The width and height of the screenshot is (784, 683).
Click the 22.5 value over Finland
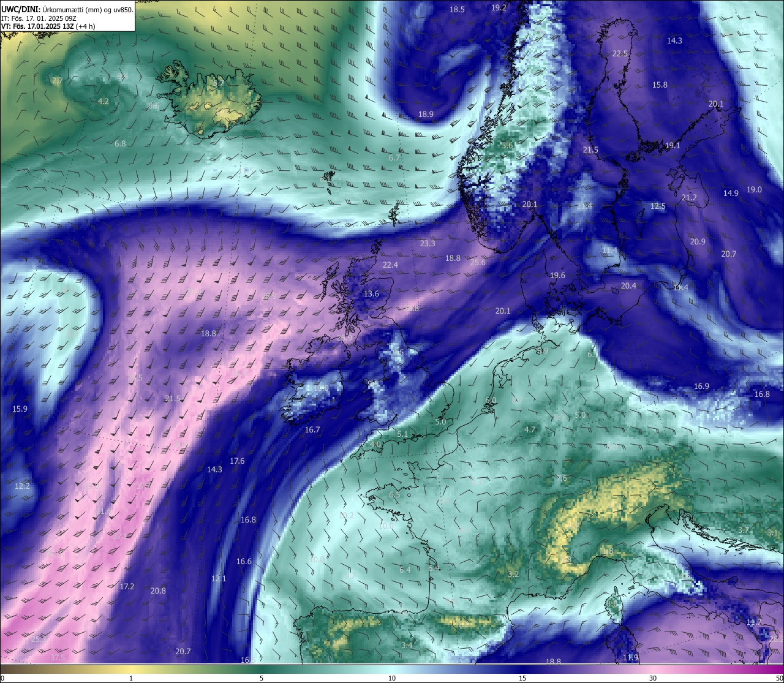(620, 53)
